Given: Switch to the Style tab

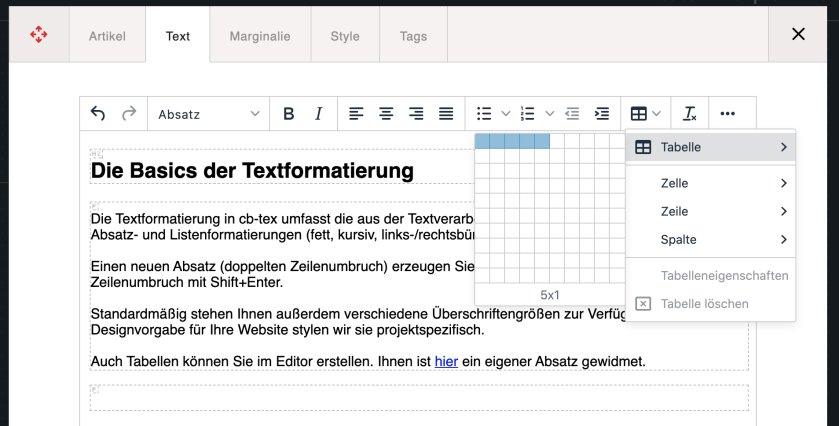Looking at the screenshot, I should tap(345, 36).
